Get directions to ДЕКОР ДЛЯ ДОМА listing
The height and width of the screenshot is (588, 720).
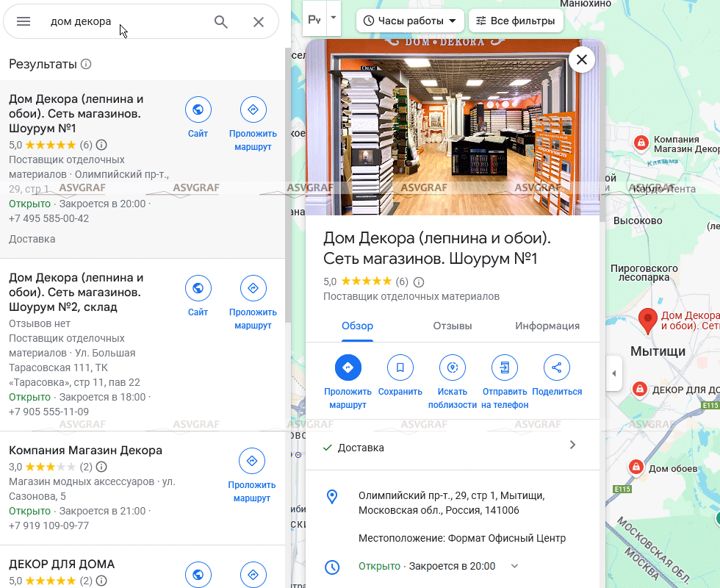click(x=253, y=575)
